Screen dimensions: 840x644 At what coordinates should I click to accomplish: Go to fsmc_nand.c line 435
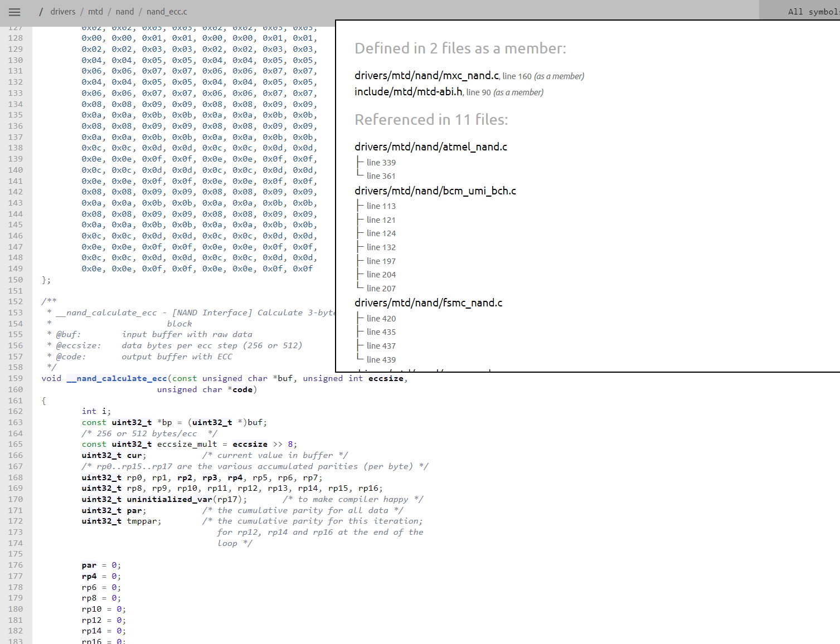pyautogui.click(x=381, y=332)
